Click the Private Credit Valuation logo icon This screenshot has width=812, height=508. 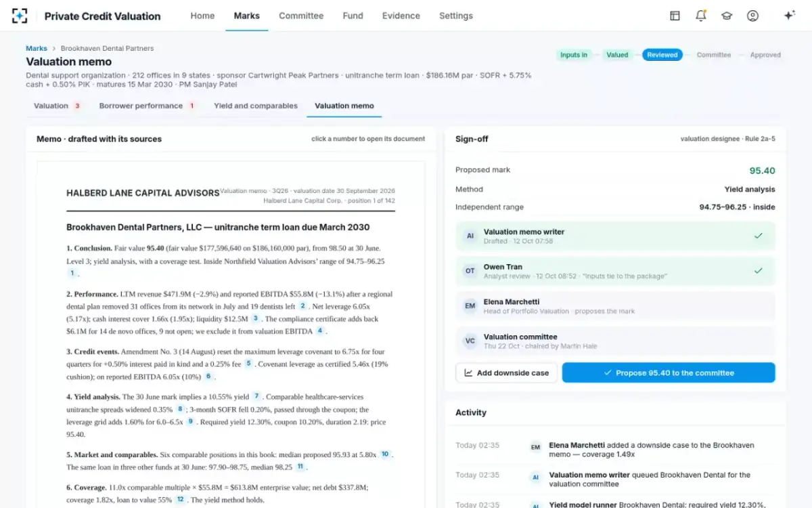20,16
